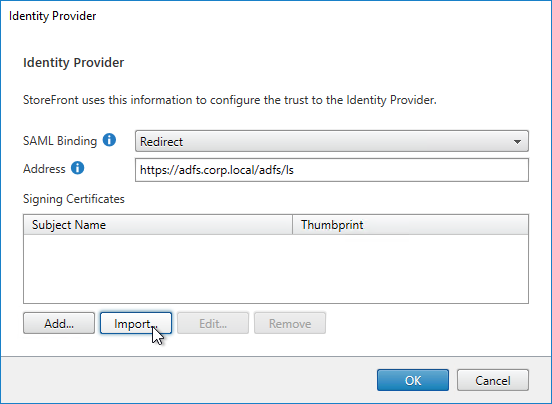
Task: Click the greyed-out Edit... button
Action: 213,323
